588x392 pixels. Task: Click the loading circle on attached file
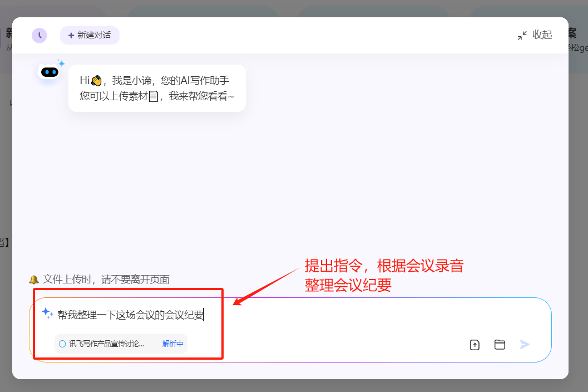pyautogui.click(x=62, y=344)
